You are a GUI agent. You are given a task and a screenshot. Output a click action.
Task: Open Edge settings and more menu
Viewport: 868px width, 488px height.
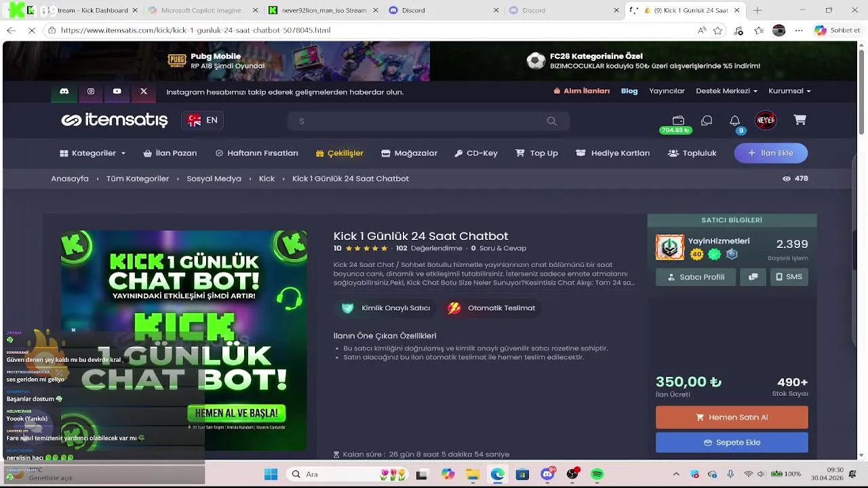(x=800, y=30)
